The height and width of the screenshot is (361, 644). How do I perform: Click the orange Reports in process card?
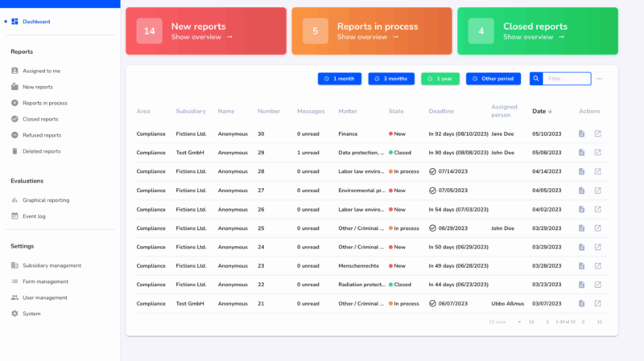[371, 31]
